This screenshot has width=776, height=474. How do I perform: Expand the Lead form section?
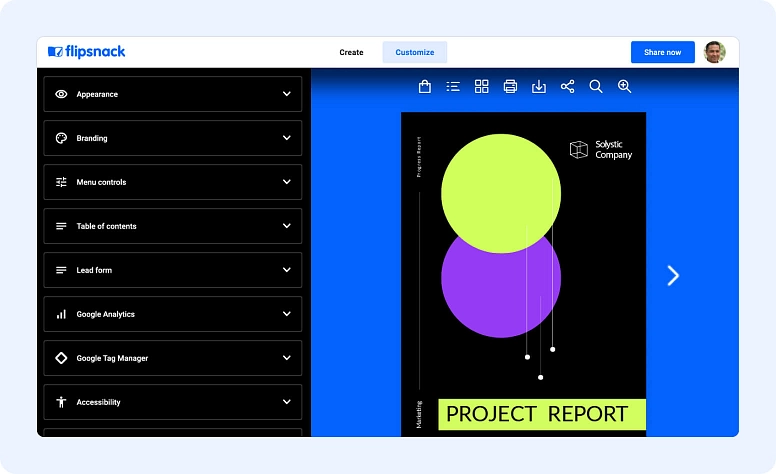[x=173, y=270]
